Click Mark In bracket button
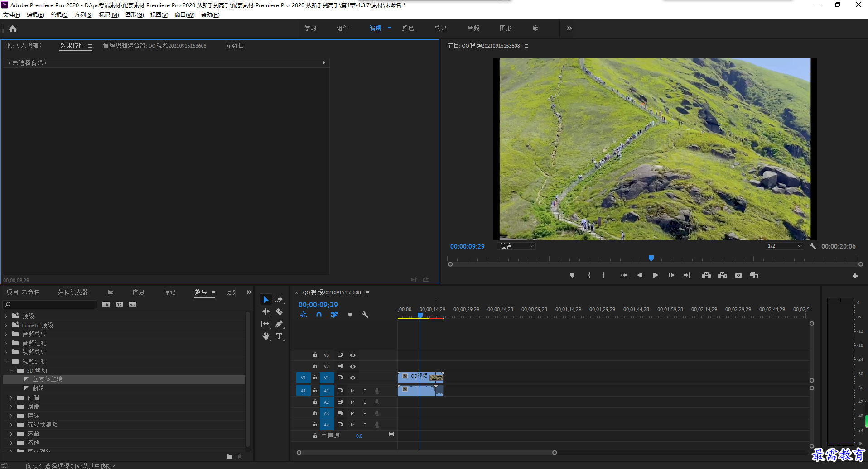Screen dimensions: 868x469 point(589,275)
